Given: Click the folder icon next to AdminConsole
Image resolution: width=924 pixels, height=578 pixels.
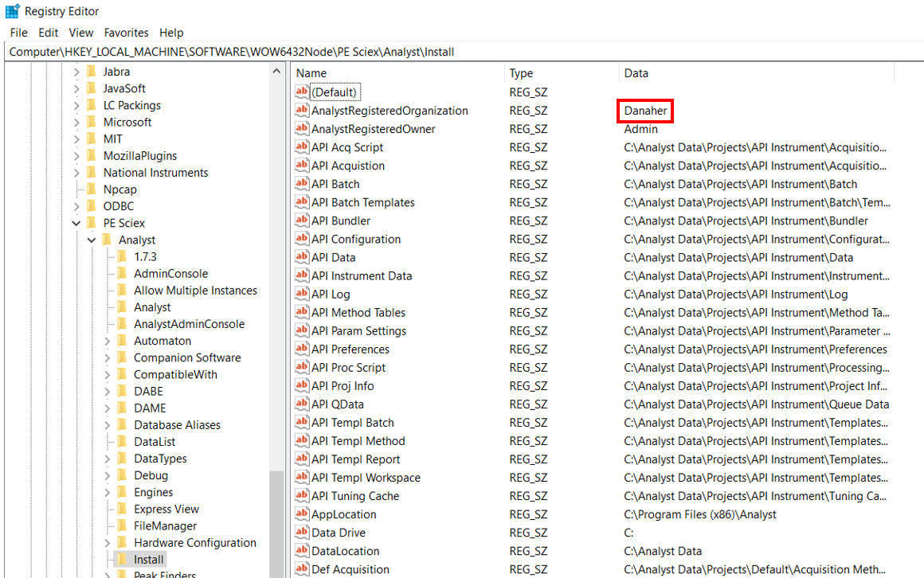Looking at the screenshot, I should (122, 273).
